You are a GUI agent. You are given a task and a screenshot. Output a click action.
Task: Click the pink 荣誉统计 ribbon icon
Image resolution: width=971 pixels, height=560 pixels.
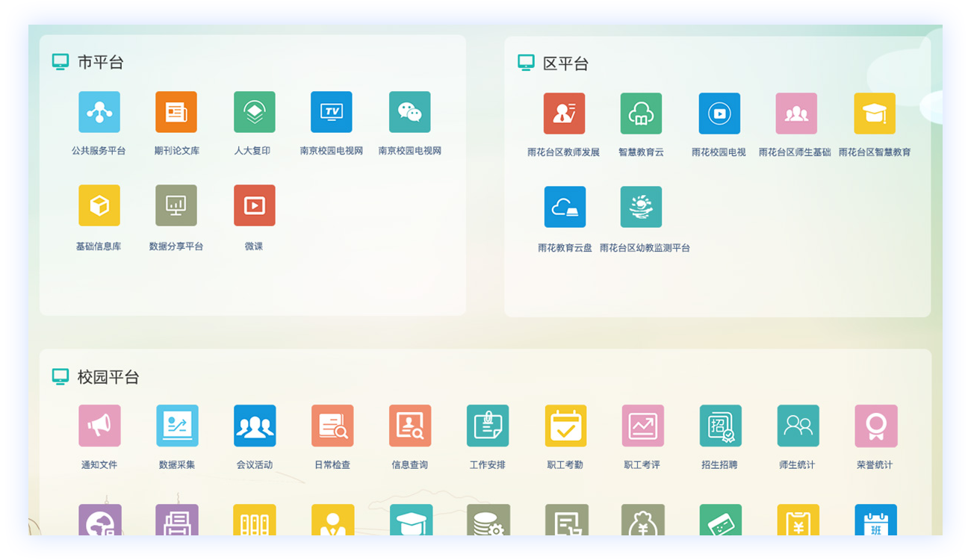(875, 426)
